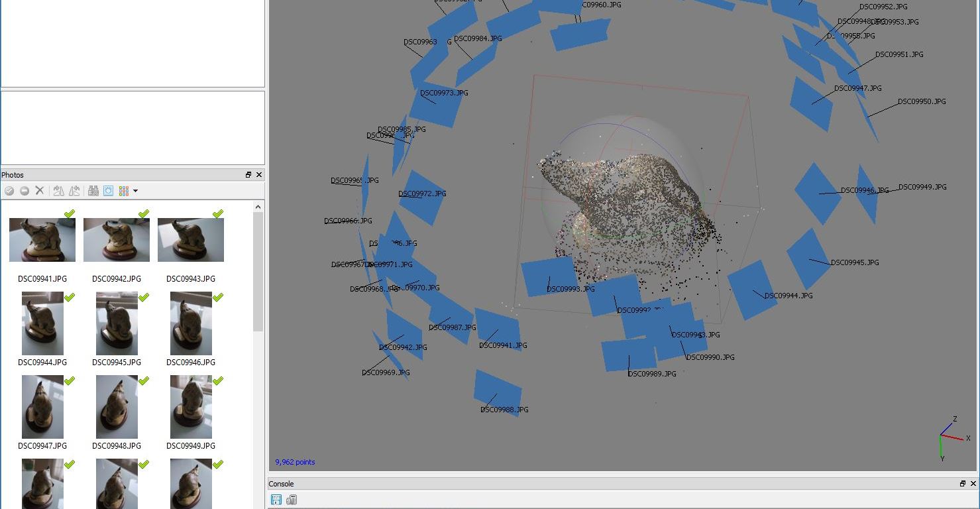The width and height of the screenshot is (980, 509).
Task: Close the Photos panel
Action: (259, 175)
